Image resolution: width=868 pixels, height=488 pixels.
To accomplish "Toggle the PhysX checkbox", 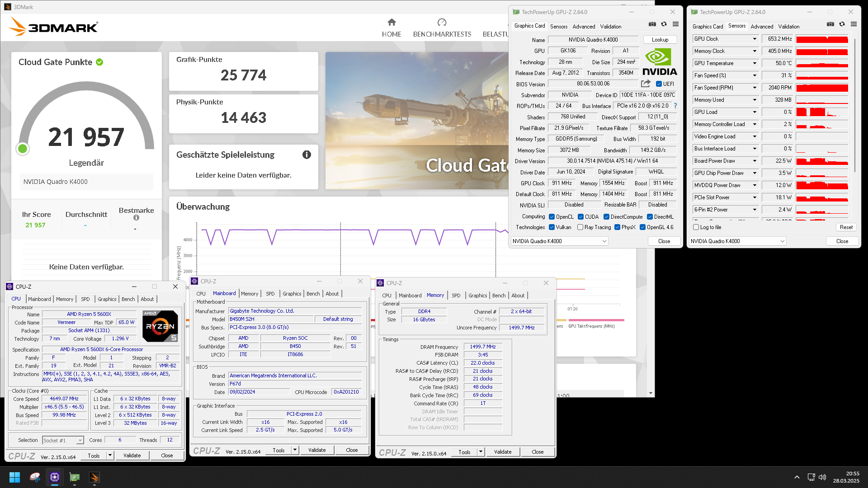I will coord(617,227).
